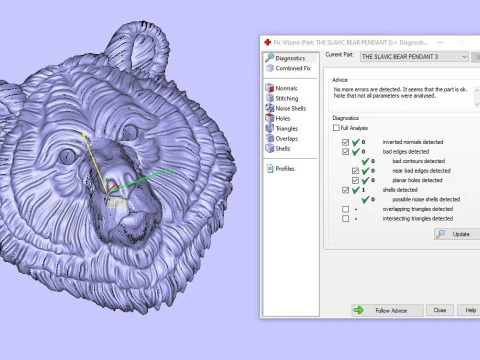Screen dimensions: 480x360
Task: Click the Noise Shells label
Action: [290, 108]
